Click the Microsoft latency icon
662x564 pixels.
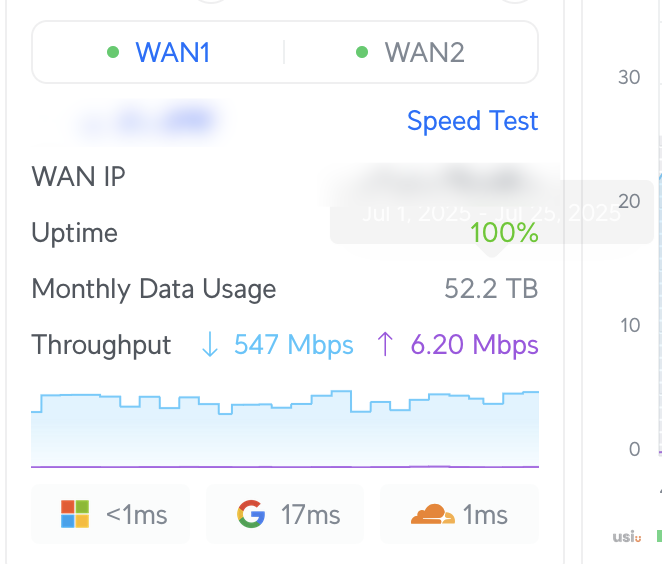tap(75, 515)
